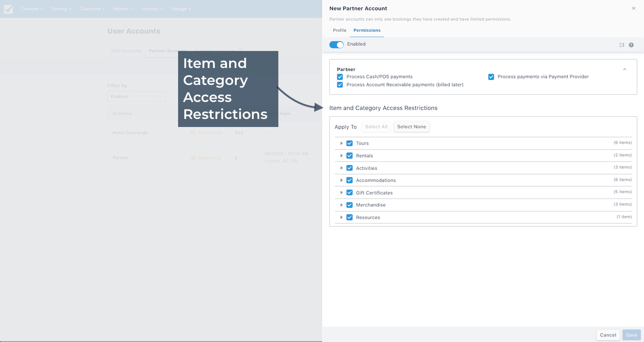The height and width of the screenshot is (342, 644).
Task: Open the Staff Accounts tab
Action: [x=126, y=51]
